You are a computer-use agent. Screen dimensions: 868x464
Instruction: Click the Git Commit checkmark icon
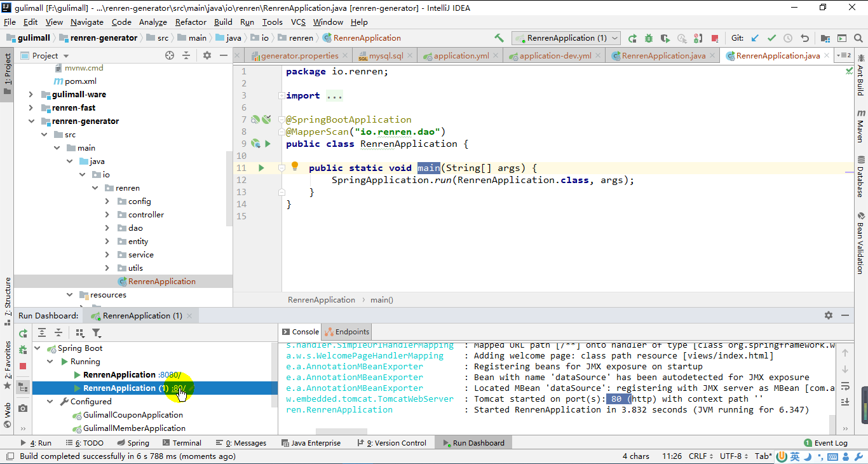pyautogui.click(x=771, y=38)
